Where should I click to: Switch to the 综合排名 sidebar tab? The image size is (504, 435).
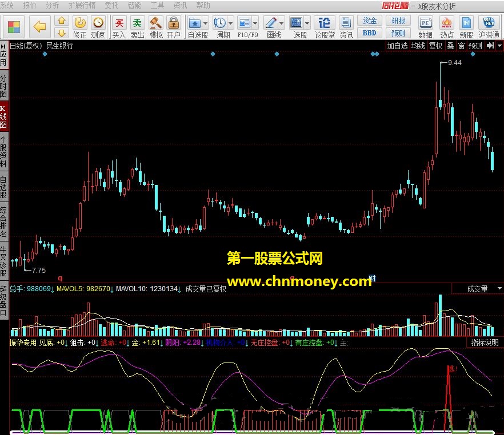coord(3,222)
